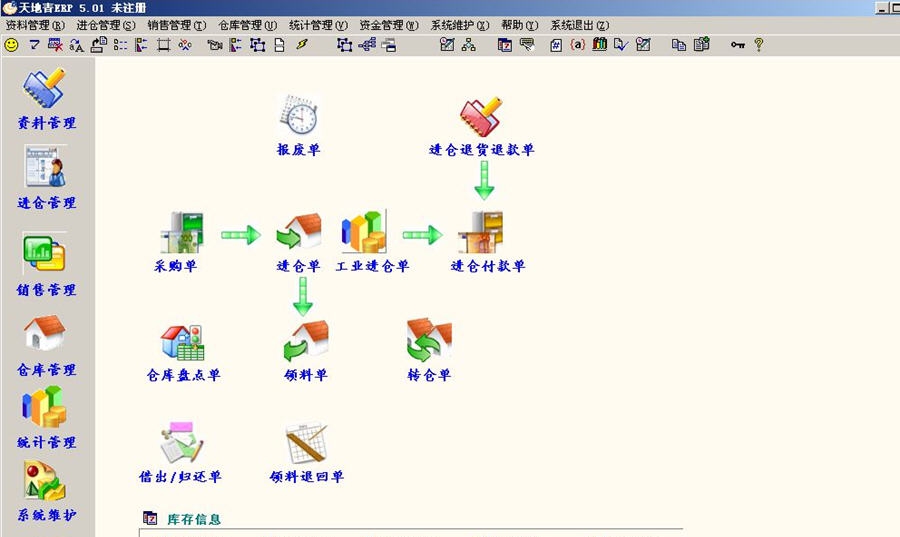Open the 仓库管理(U) menu
The height and width of the screenshot is (537, 900).
pyautogui.click(x=247, y=25)
